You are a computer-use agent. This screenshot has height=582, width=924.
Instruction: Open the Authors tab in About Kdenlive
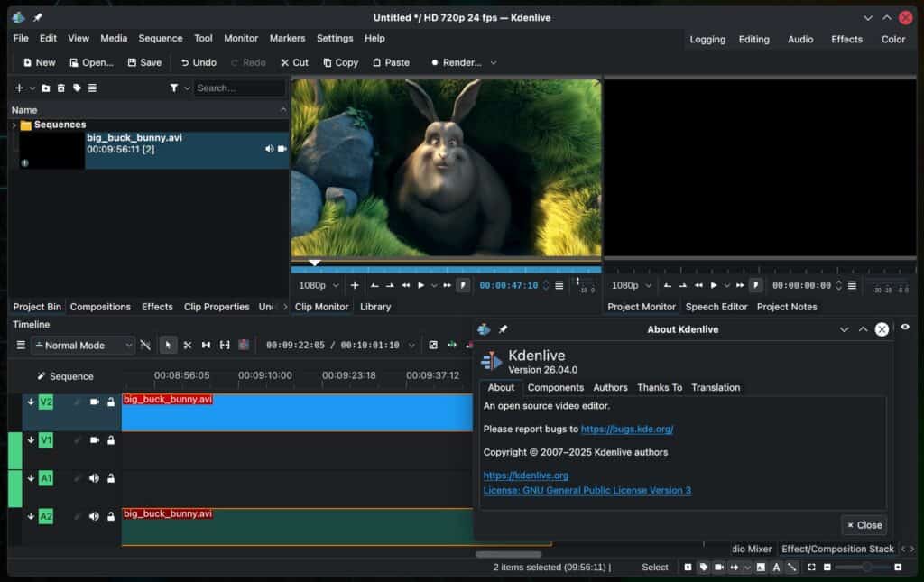click(610, 387)
